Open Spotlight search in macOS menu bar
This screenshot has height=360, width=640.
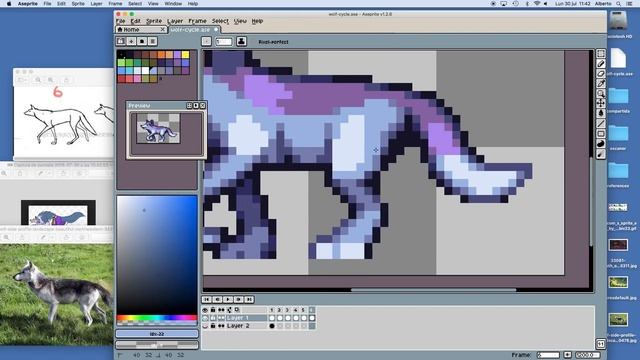(619, 4)
